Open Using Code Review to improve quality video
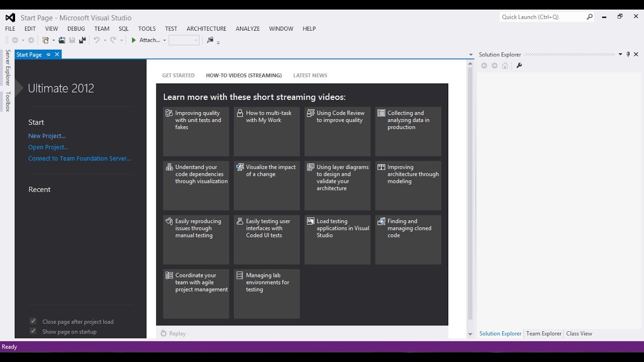The width and height of the screenshot is (644, 362). [x=338, y=131]
